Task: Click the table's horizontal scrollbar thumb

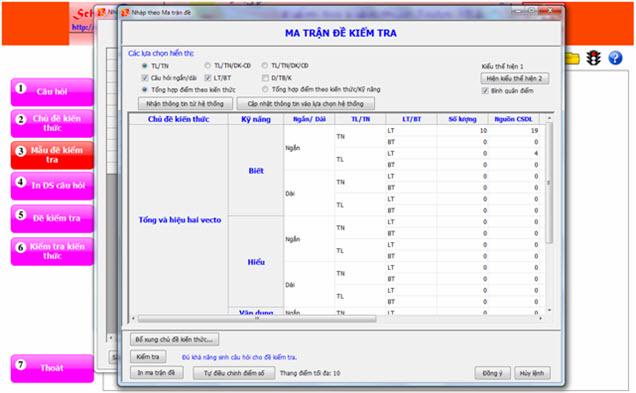Action: tap(257, 319)
